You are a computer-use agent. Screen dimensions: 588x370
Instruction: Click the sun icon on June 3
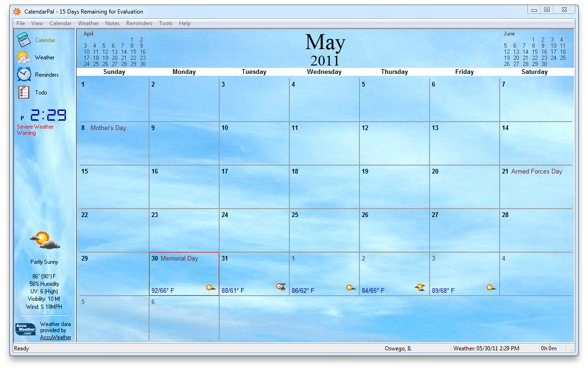[490, 288]
